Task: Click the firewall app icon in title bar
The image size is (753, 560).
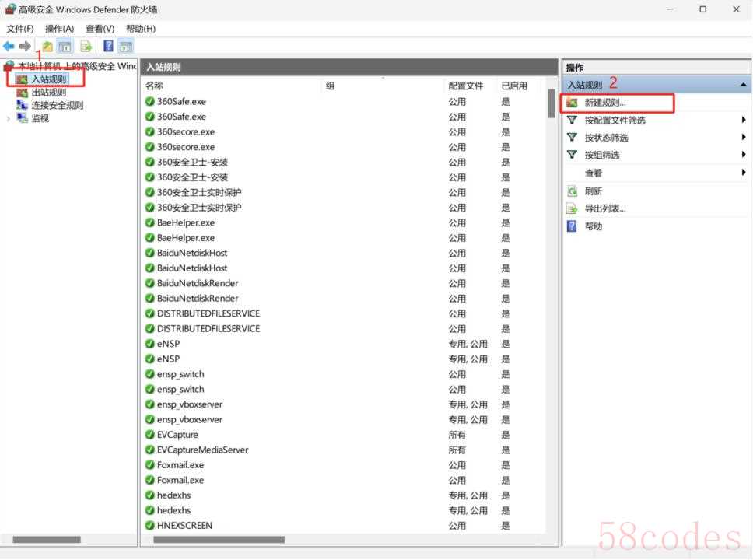Action: 11,9
